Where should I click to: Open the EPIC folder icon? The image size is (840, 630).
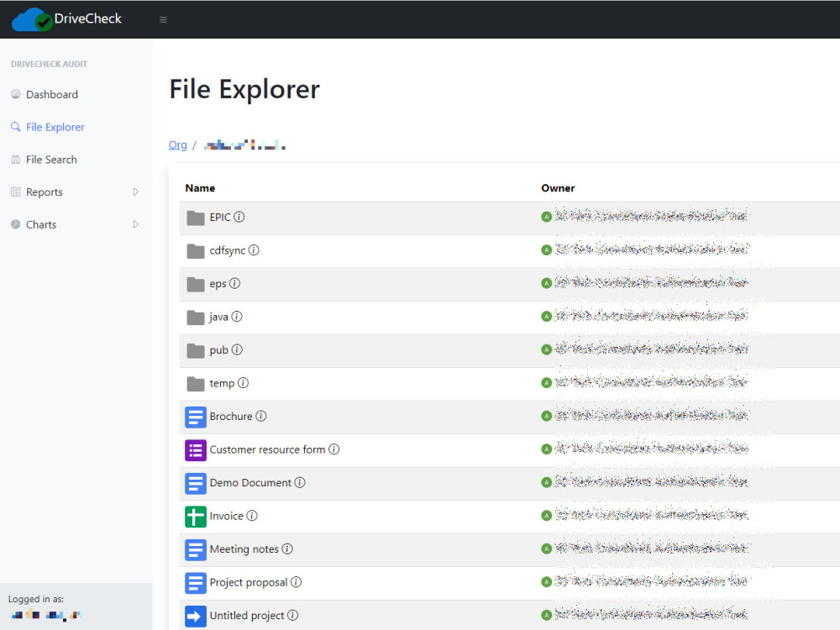[196, 218]
